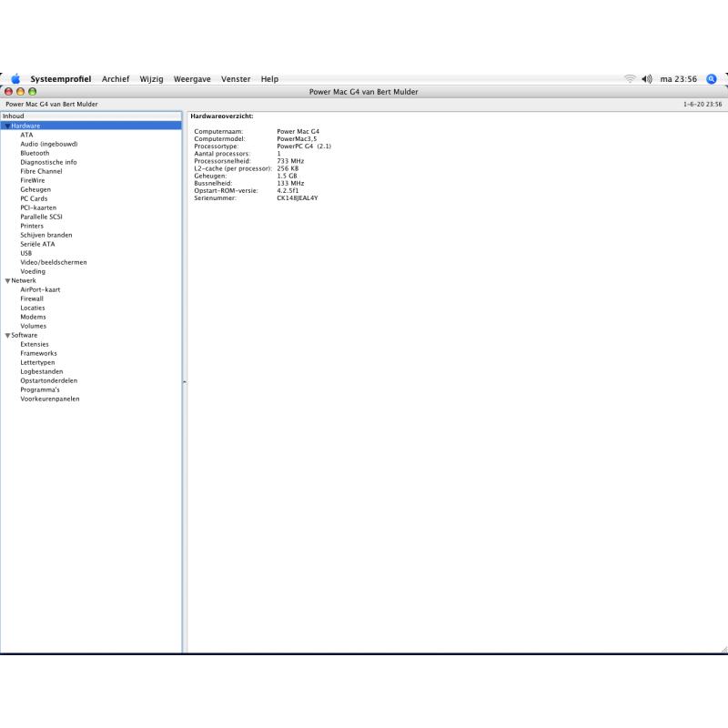Screen dimensions: 728x728
Task: Open the Archief menu
Action: tap(116, 79)
